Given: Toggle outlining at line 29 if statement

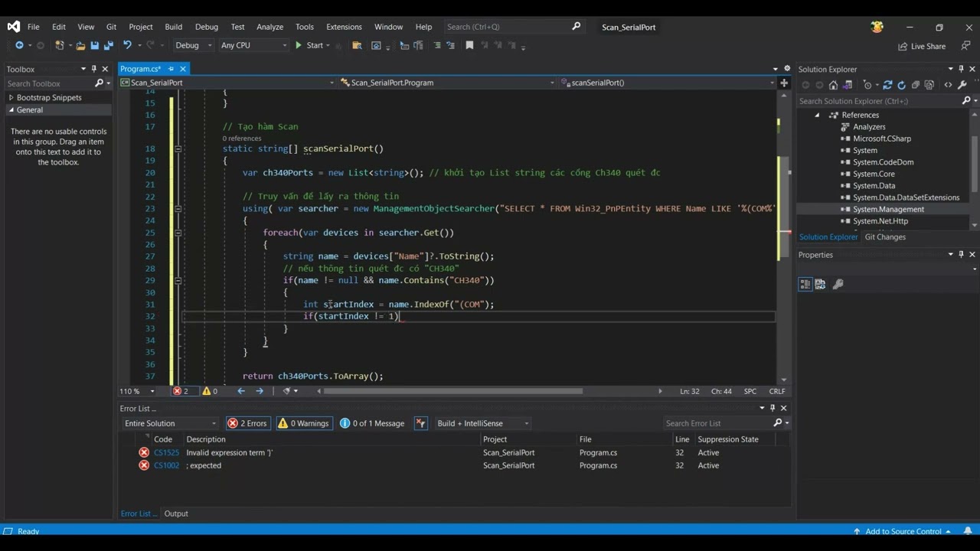Looking at the screenshot, I should tap(178, 281).
